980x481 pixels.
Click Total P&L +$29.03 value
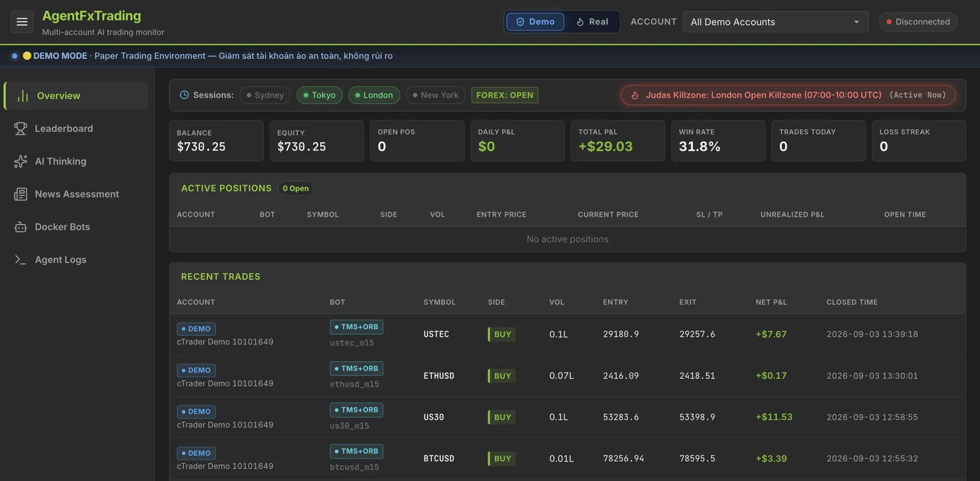tap(605, 147)
